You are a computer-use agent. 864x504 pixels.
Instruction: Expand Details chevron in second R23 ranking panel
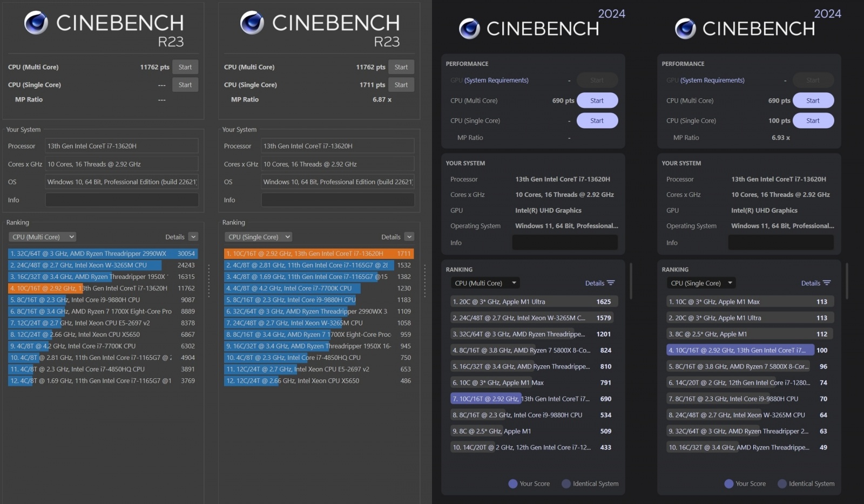click(409, 237)
